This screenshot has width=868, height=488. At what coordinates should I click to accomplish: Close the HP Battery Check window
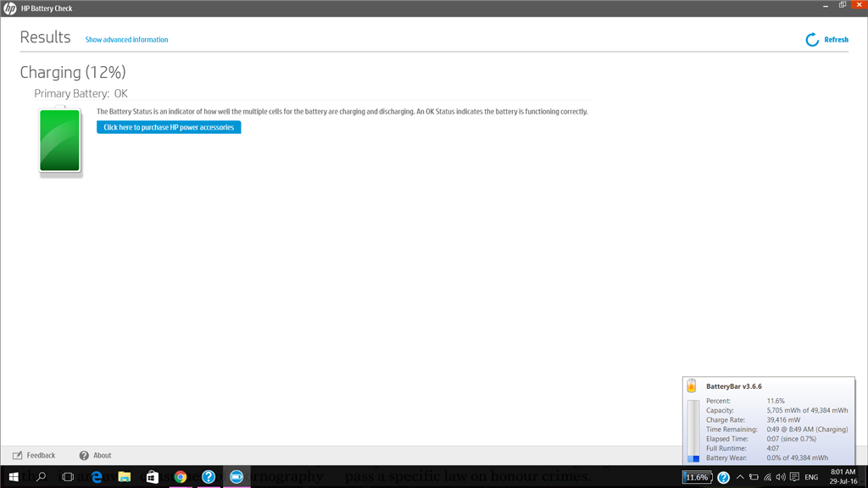860,4
